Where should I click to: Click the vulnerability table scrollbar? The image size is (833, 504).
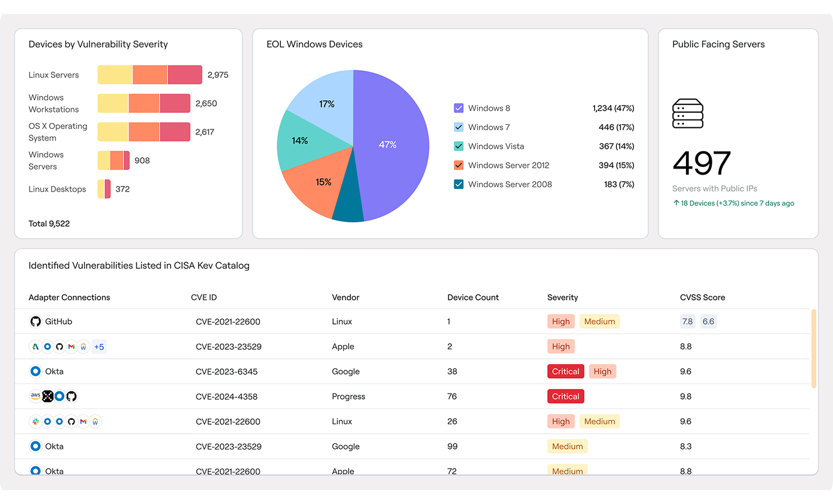[815, 348]
